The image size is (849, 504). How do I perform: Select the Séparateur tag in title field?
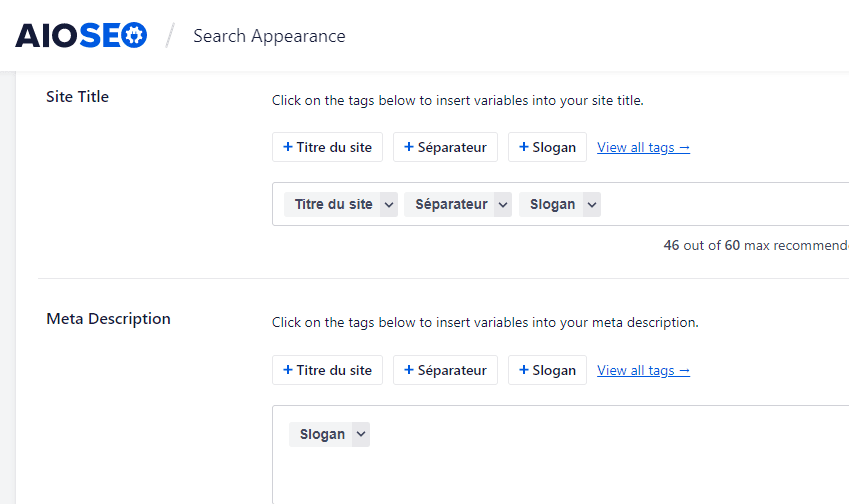(x=450, y=205)
